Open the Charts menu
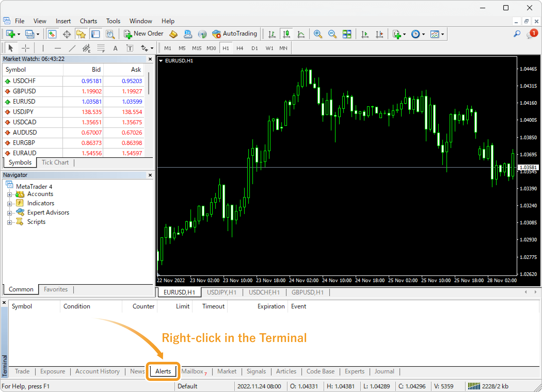This screenshot has width=542, height=392. [x=88, y=21]
